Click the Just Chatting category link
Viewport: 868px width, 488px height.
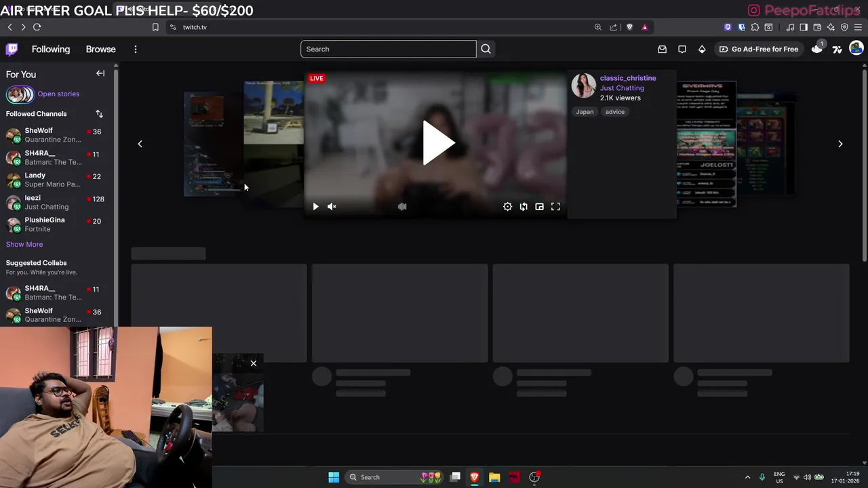click(622, 88)
